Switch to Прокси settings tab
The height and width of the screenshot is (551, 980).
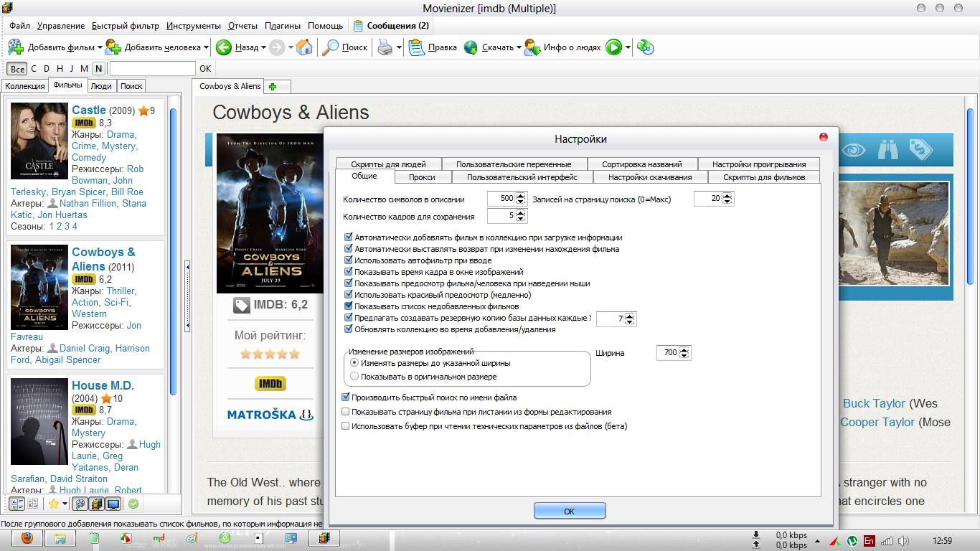(x=422, y=177)
